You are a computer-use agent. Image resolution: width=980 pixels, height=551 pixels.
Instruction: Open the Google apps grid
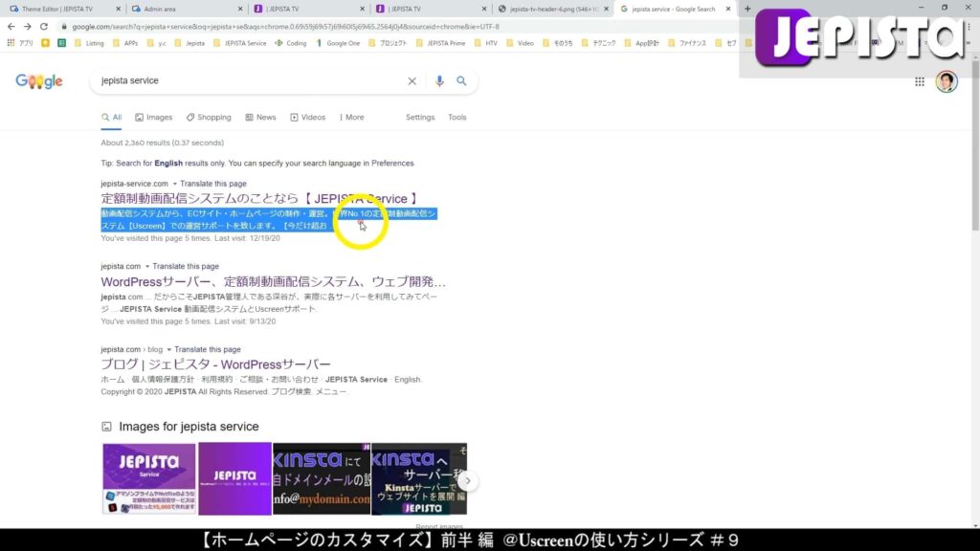(x=920, y=82)
